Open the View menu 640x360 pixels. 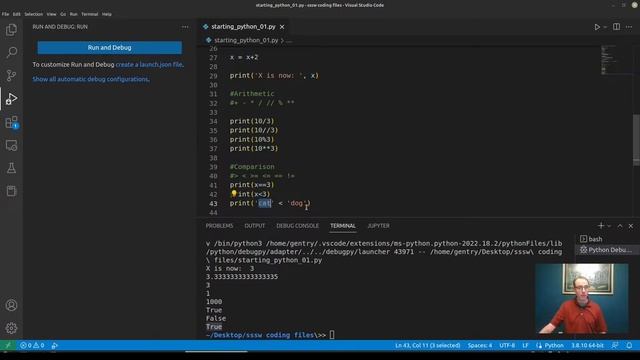click(x=51, y=14)
